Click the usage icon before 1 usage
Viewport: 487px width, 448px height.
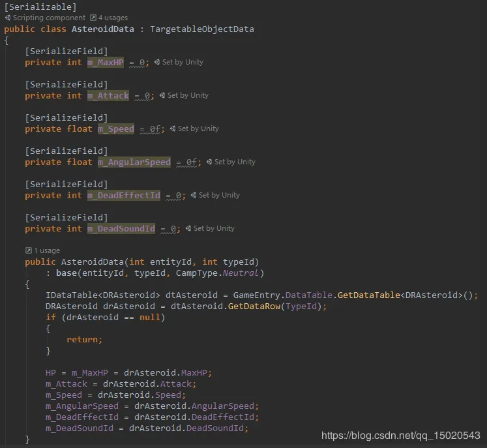coord(28,250)
